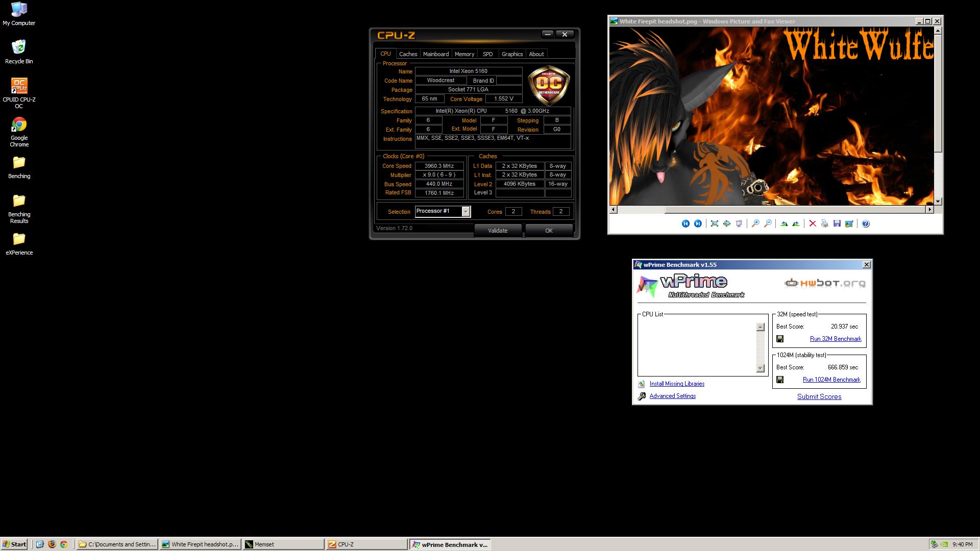
Task: Click CPU List scroll down arrow
Action: [761, 368]
